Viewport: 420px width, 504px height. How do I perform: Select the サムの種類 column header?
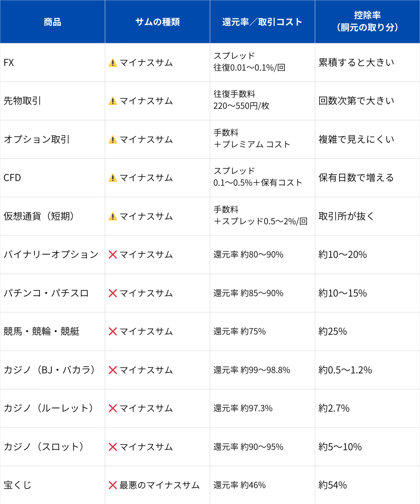(157, 22)
